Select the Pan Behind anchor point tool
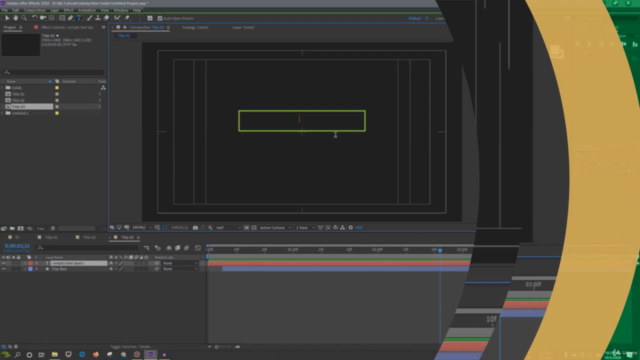This screenshot has height=360, width=640. click(51, 18)
